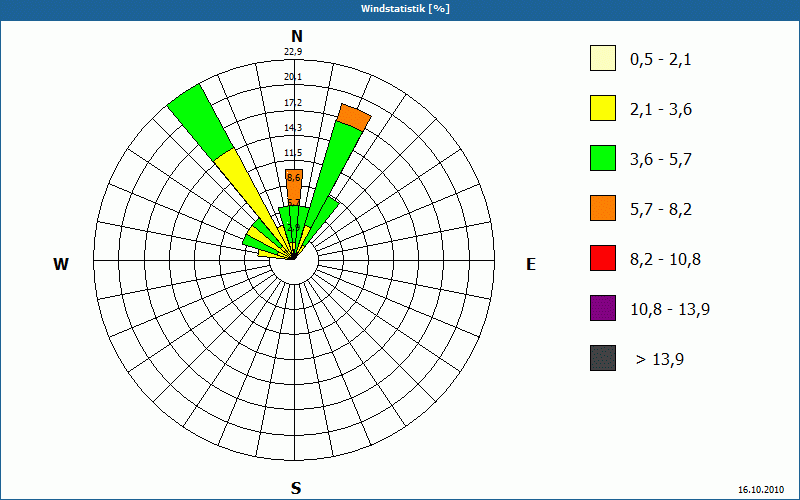Screen dimensions: 800x500
Task: Click the yellow 2,1 - 3,6 legend swatch
Action: tap(603, 108)
